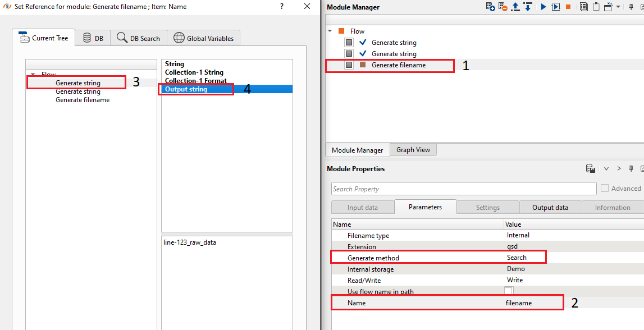
Task: Click the Copy modules icon in the toolbar
Action: tap(584, 7)
